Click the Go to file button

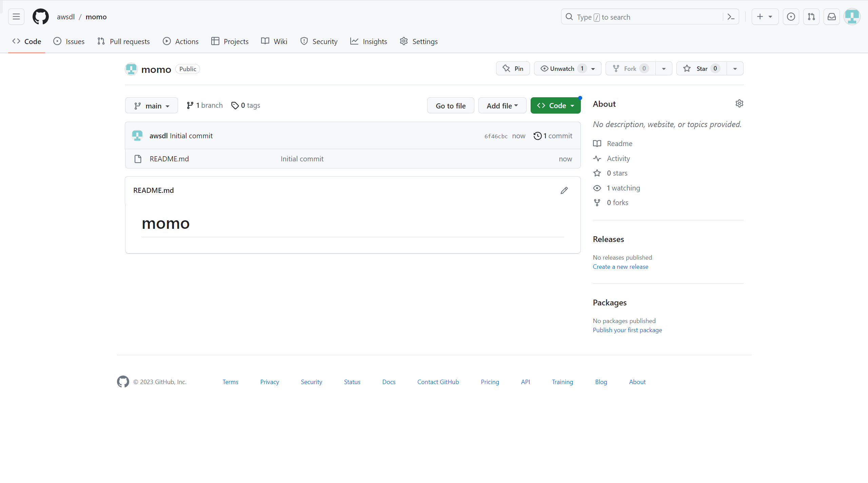[450, 106]
